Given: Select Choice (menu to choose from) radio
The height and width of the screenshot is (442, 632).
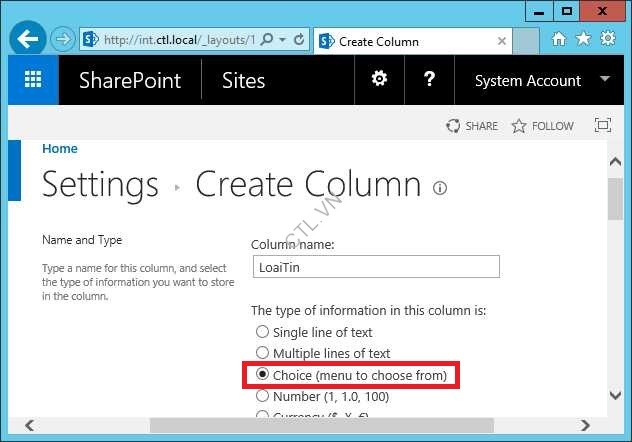Looking at the screenshot, I should tap(262, 375).
